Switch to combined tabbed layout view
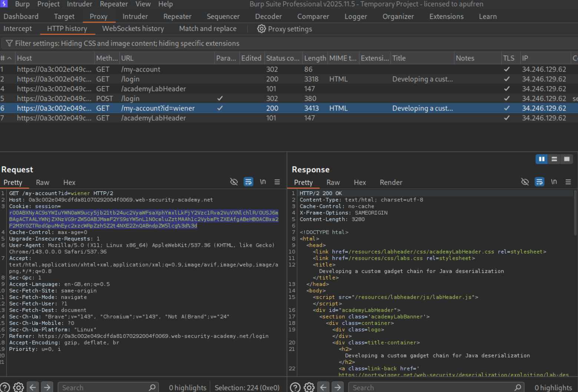 (567, 159)
